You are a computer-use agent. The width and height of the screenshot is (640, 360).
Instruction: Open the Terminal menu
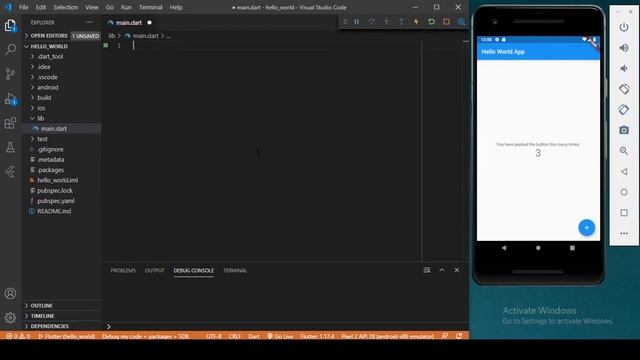click(150, 7)
